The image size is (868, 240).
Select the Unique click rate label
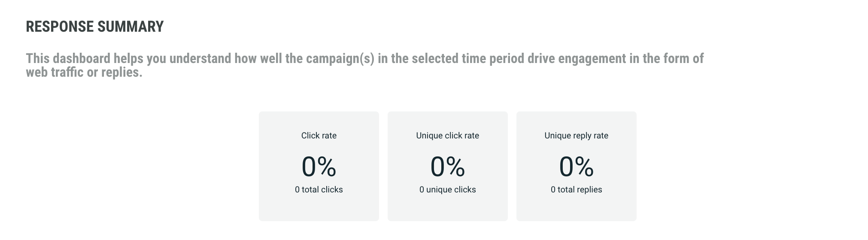pyautogui.click(x=447, y=135)
